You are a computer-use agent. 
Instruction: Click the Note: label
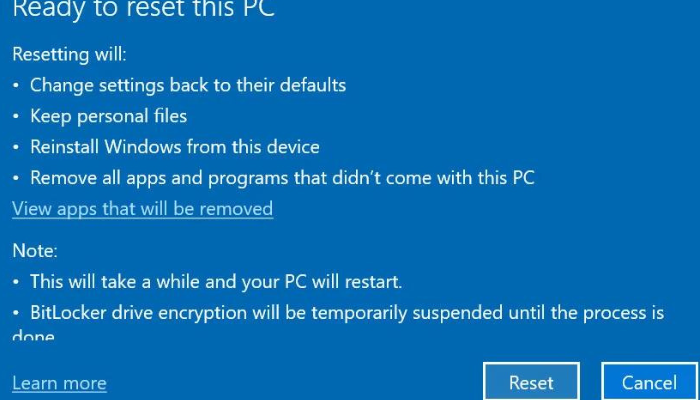35,251
